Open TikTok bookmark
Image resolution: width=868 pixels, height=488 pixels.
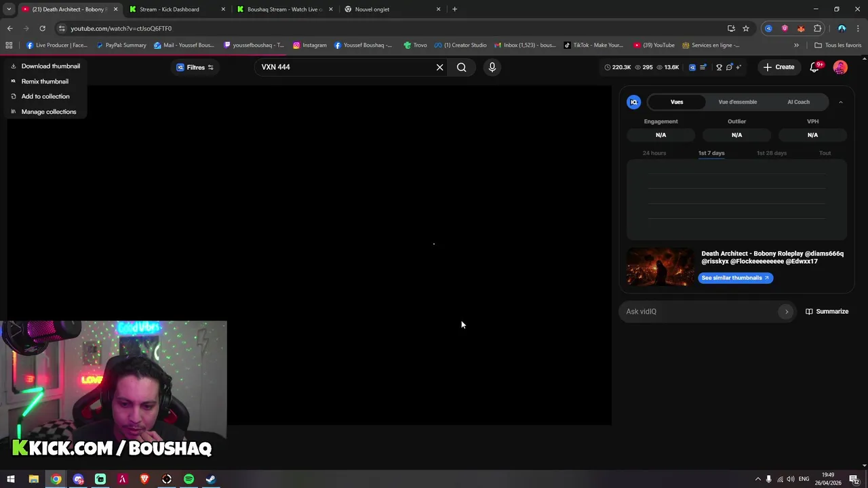point(593,45)
